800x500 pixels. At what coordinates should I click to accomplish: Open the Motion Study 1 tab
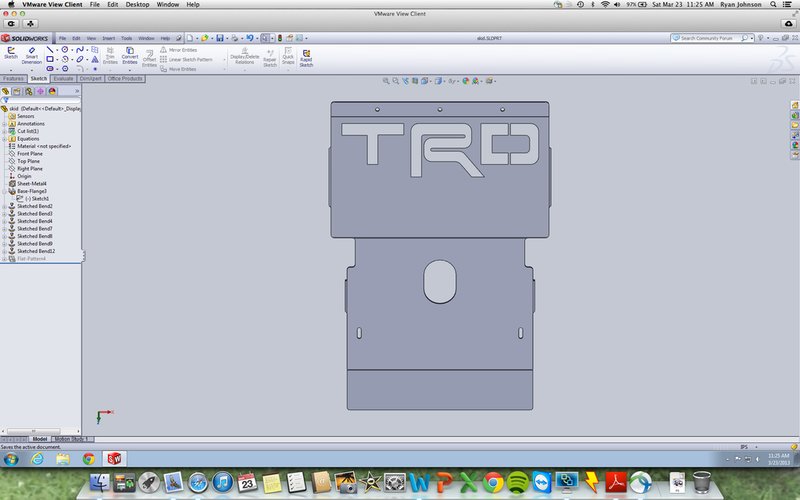click(72, 439)
